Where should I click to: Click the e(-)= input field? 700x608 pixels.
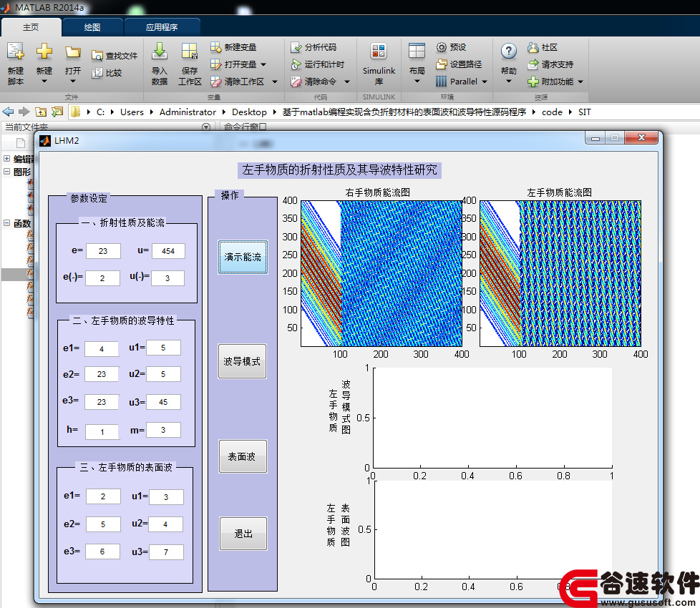point(102,278)
